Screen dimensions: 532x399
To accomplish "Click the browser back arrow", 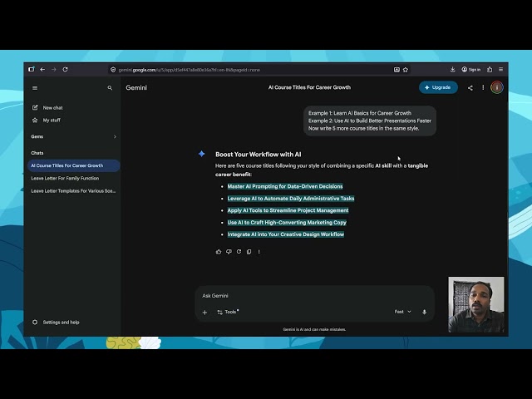I will tap(42, 70).
